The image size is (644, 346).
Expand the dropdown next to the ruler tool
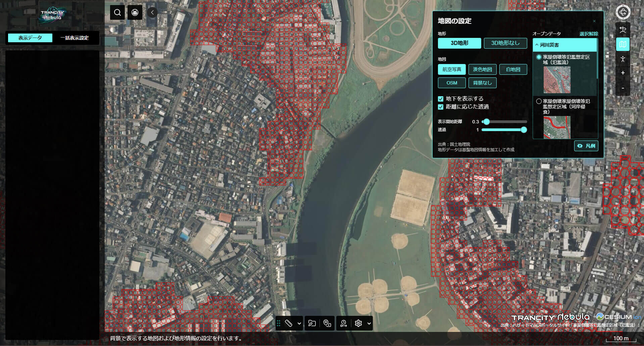[x=299, y=323]
